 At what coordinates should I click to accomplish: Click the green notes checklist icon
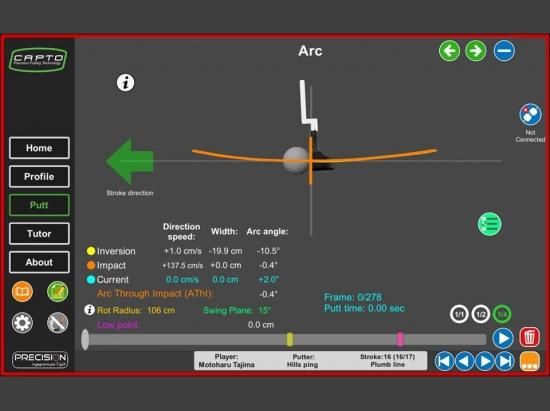pyautogui.click(x=58, y=291)
